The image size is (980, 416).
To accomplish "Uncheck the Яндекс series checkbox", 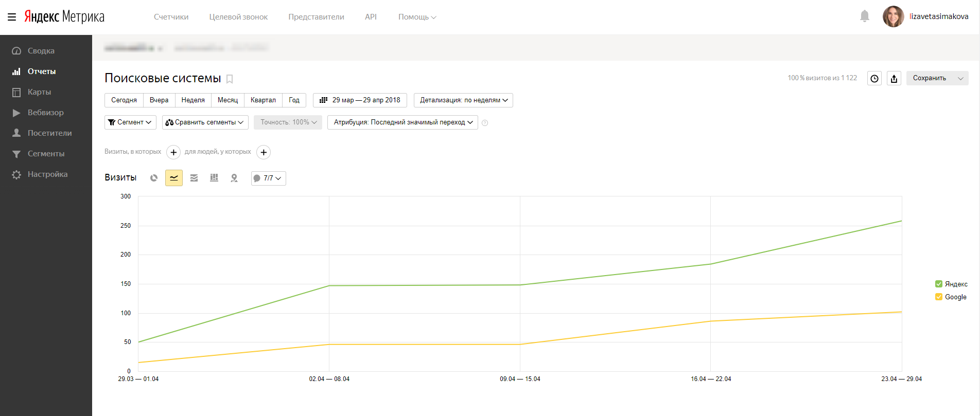I will coord(939,284).
